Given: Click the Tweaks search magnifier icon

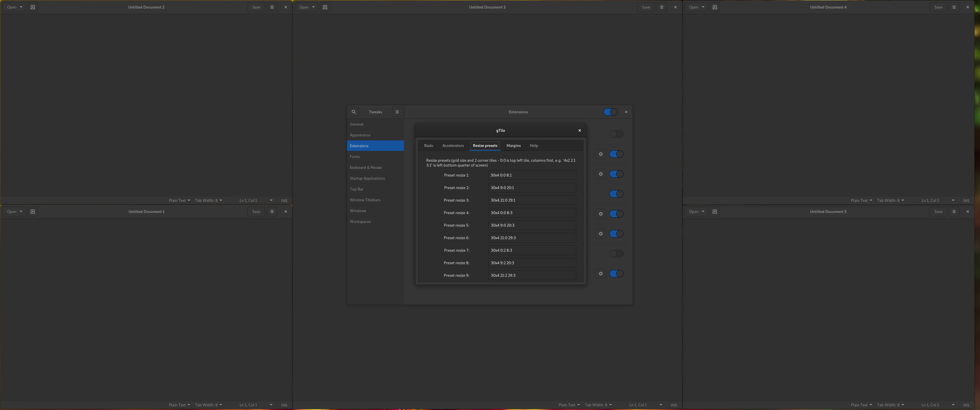Looking at the screenshot, I should pyautogui.click(x=354, y=112).
